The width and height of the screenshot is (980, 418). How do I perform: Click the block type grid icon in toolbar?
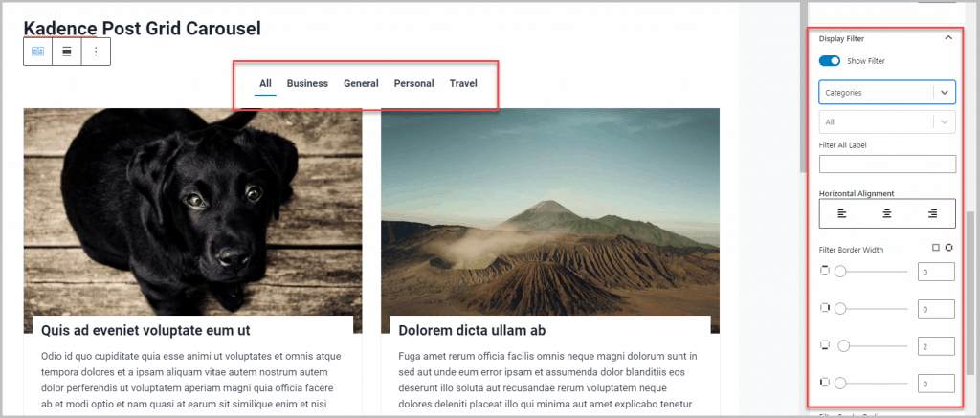tap(38, 52)
